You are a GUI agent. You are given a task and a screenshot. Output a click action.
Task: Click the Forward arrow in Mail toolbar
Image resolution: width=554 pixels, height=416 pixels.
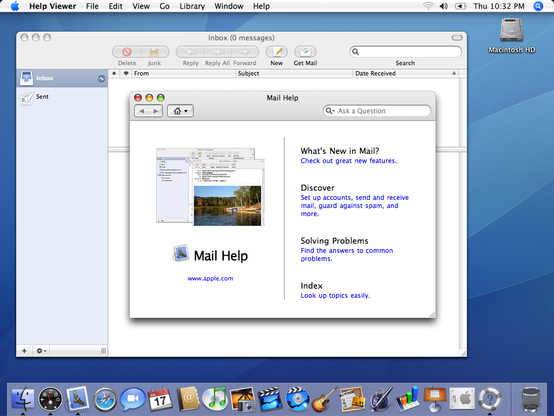(244, 52)
